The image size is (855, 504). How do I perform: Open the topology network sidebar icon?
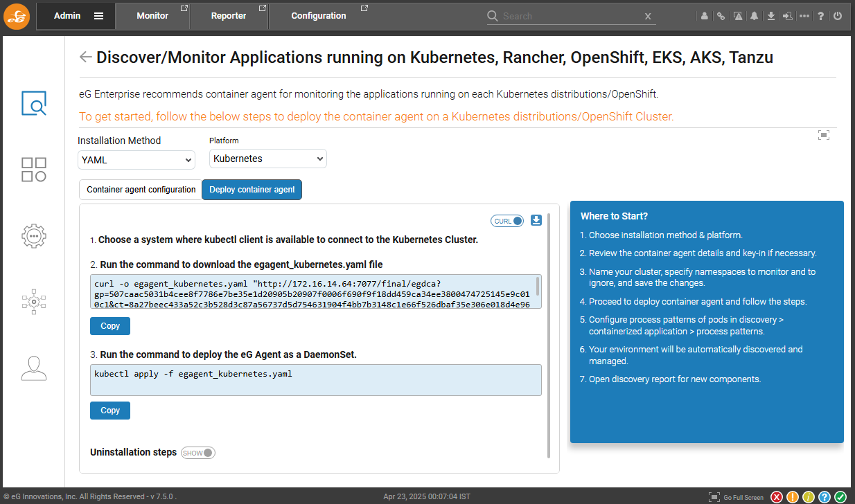point(34,302)
